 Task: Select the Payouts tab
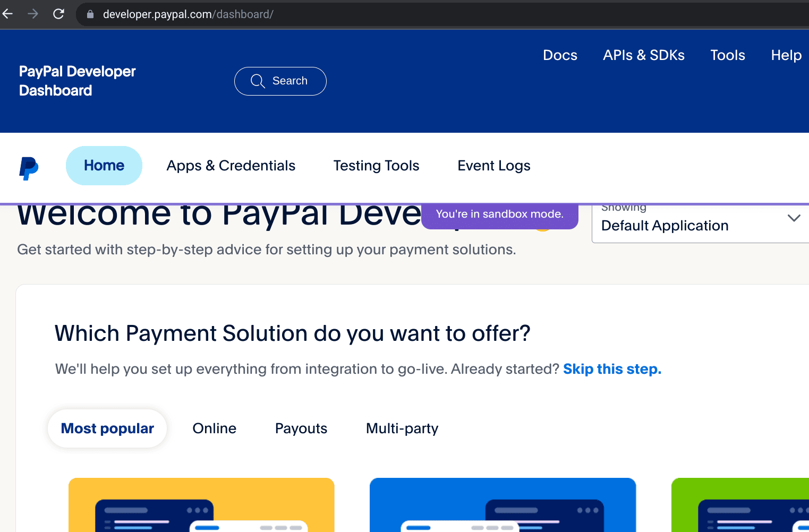[301, 428]
